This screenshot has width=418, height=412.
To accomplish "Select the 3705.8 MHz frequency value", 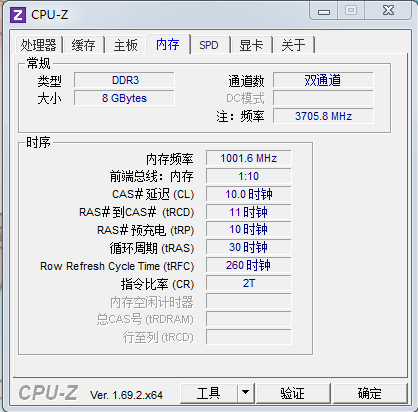I will tap(323, 116).
